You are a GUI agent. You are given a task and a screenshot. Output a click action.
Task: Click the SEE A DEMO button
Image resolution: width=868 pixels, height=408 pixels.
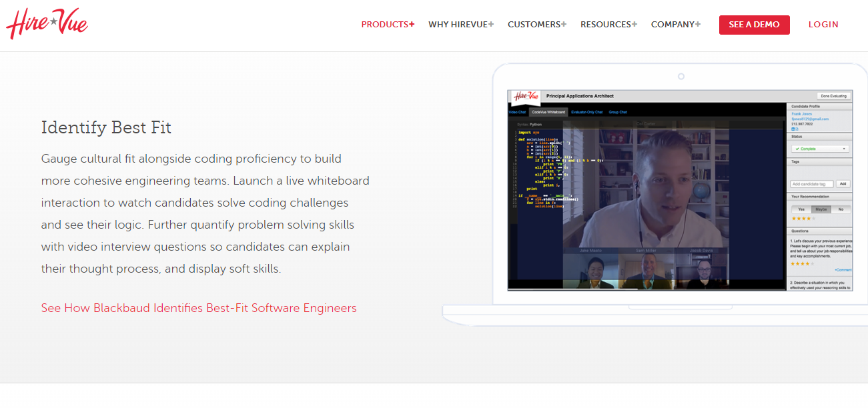[x=755, y=25]
